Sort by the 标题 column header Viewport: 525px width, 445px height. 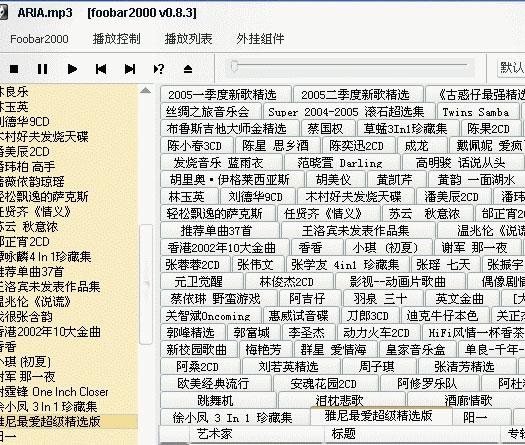pos(412,434)
